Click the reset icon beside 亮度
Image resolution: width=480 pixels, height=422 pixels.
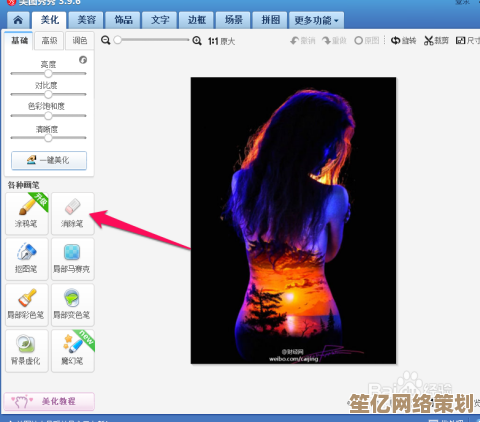pyautogui.click(x=83, y=60)
